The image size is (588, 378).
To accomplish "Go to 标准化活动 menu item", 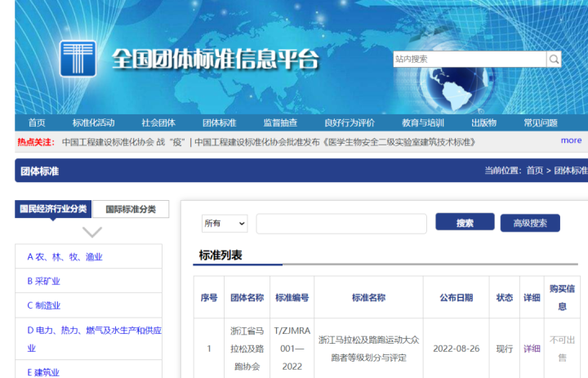I will (93, 123).
